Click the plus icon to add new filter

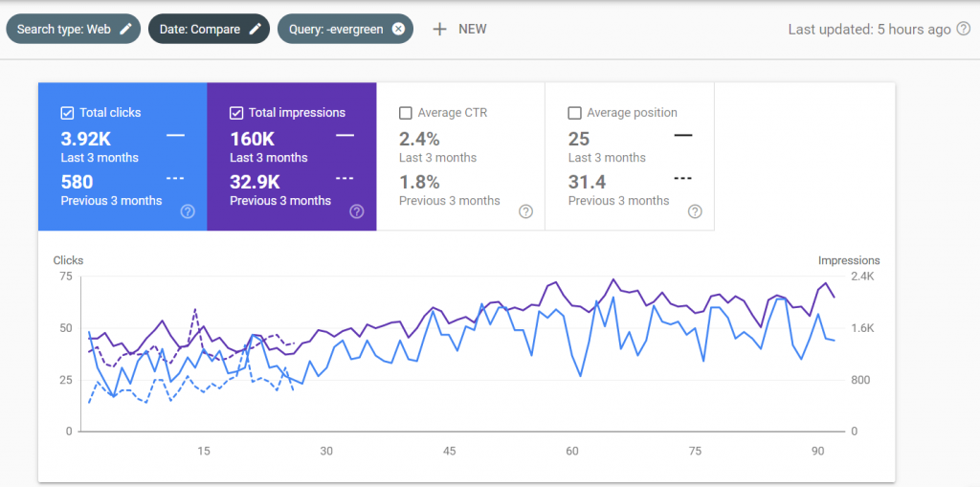click(x=440, y=29)
